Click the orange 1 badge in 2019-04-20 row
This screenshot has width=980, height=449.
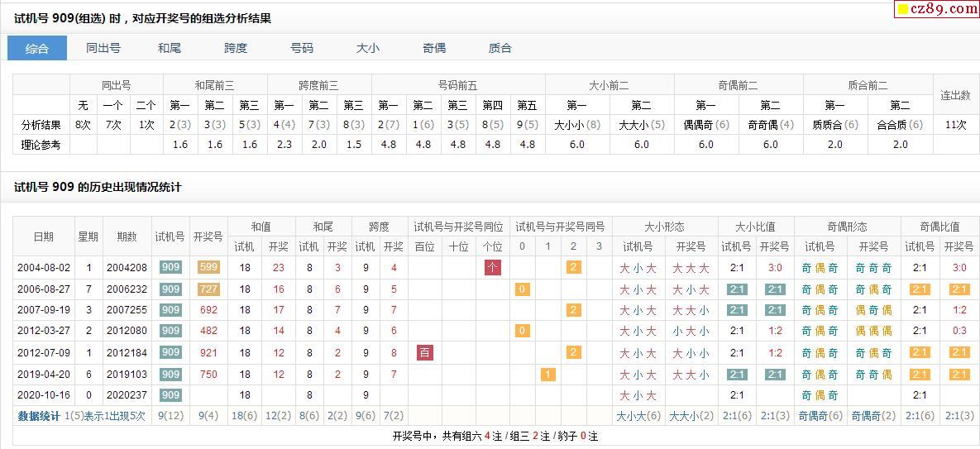pyautogui.click(x=547, y=375)
